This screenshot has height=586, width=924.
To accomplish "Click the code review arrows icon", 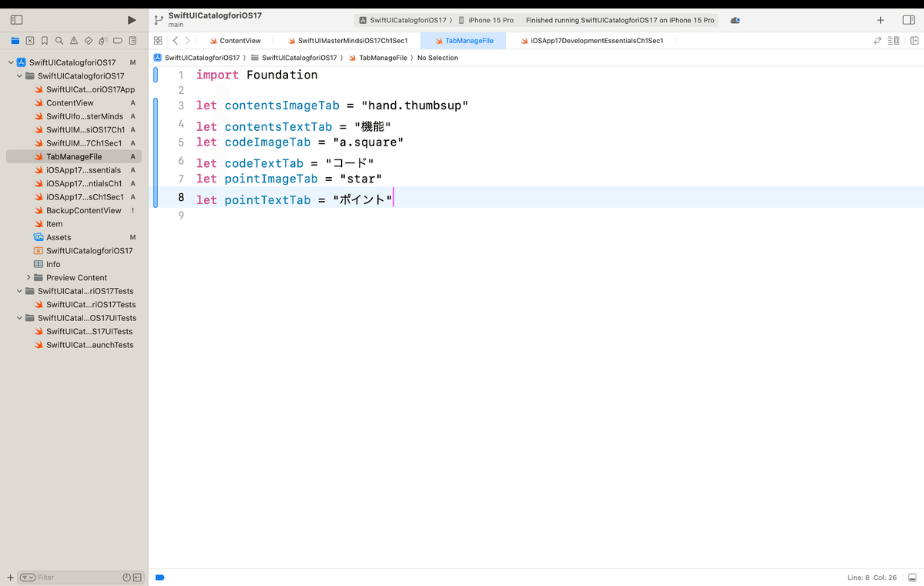I will [x=877, y=41].
